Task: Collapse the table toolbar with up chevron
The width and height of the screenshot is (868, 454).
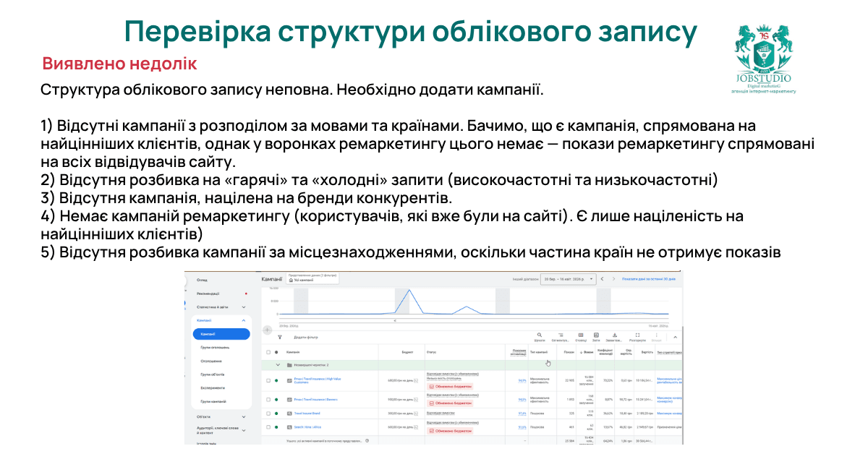Action: pyautogui.click(x=676, y=337)
